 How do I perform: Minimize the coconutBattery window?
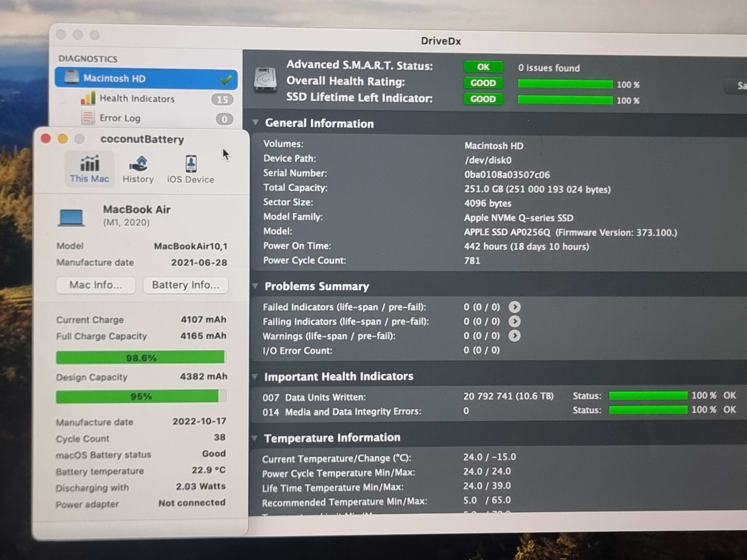point(63,139)
